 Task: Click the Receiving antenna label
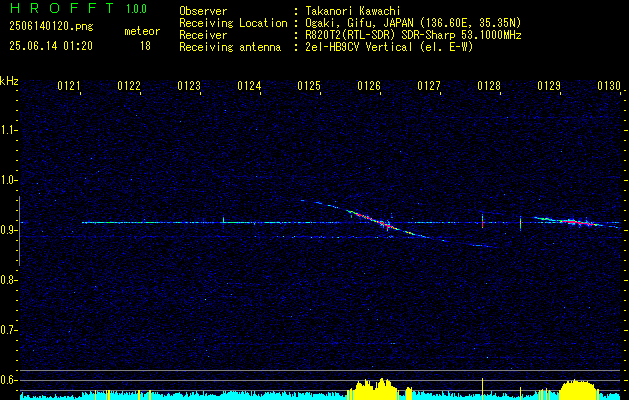tap(230, 47)
